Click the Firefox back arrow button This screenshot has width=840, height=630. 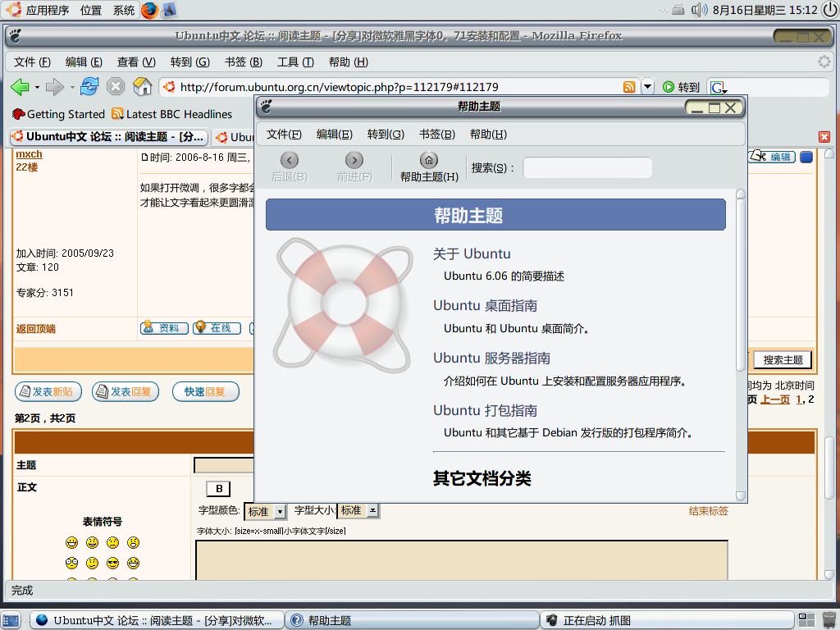tap(20, 87)
